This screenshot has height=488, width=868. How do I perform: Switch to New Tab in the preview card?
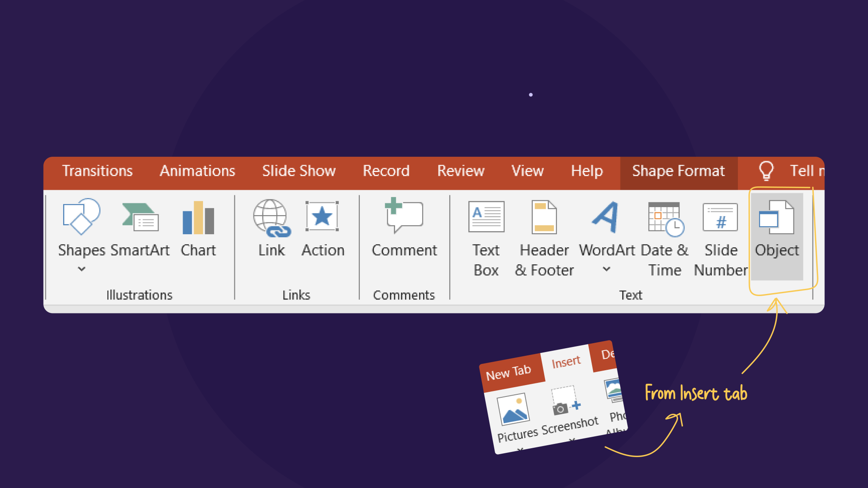coord(510,372)
